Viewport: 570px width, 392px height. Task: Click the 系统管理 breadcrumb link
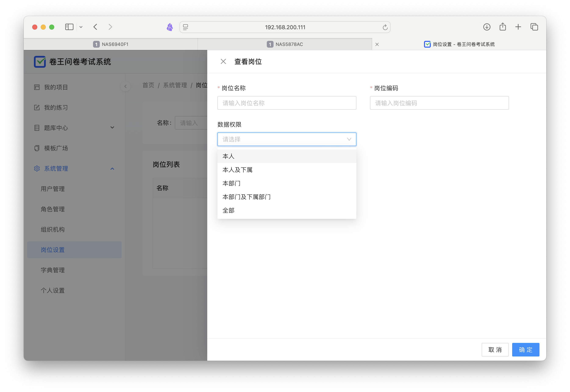(x=175, y=85)
